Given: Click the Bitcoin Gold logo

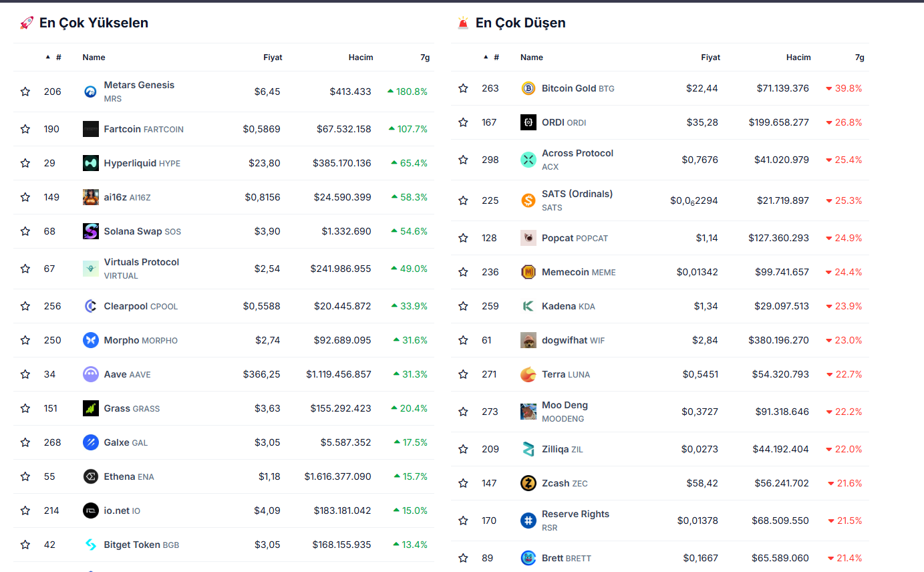Looking at the screenshot, I should coord(528,88).
